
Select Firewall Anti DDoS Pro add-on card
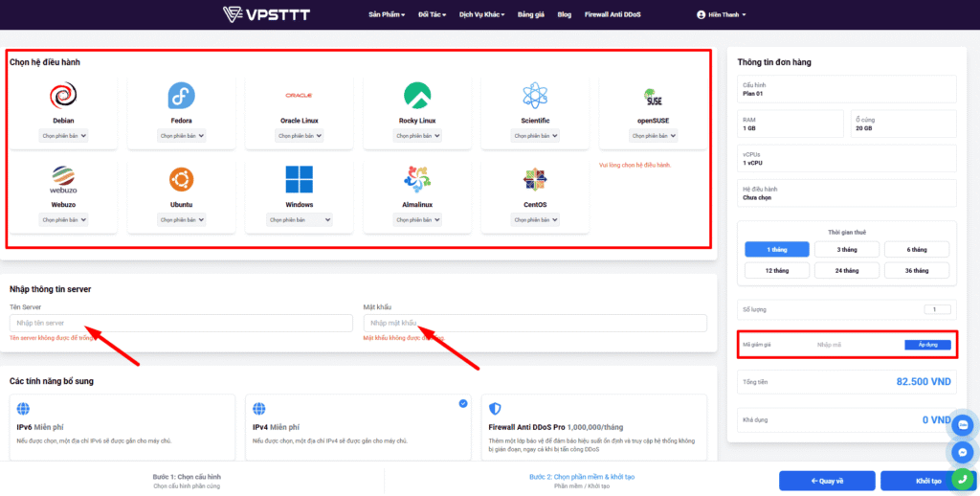(x=593, y=427)
